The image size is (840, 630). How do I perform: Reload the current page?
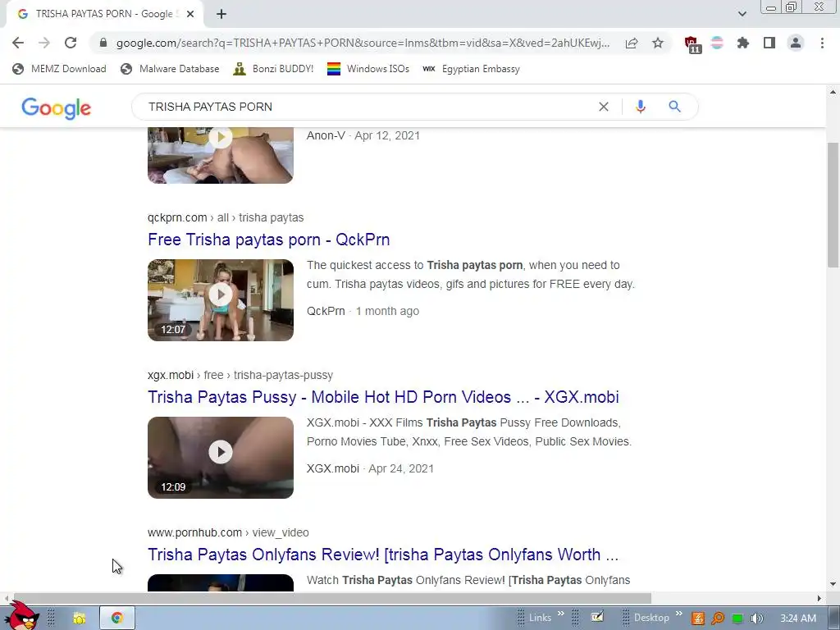click(x=71, y=43)
